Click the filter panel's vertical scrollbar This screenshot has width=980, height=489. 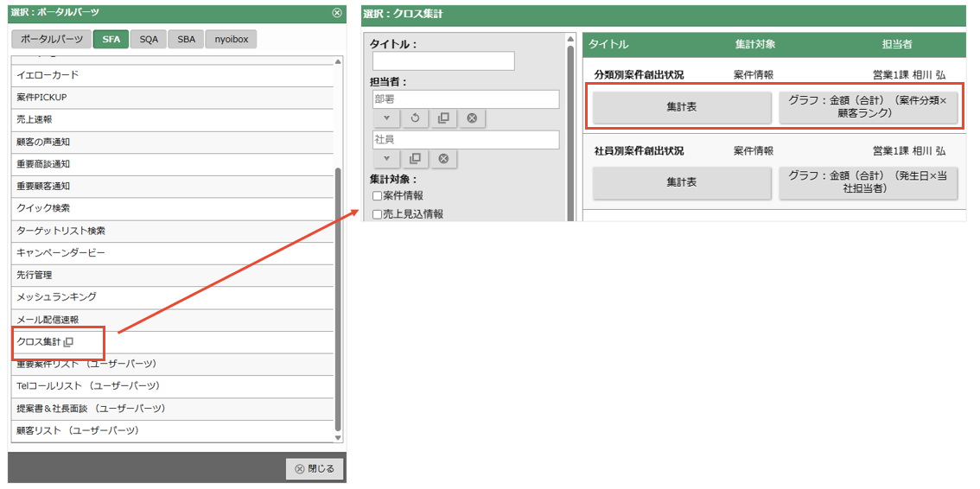coord(570,130)
